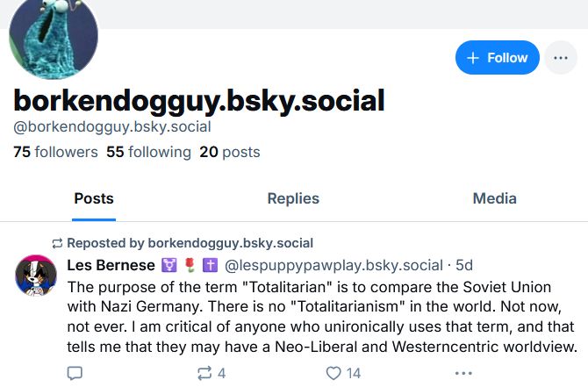588x387 pixels.
Task: Open profile more options ellipsis button
Action: point(561,58)
